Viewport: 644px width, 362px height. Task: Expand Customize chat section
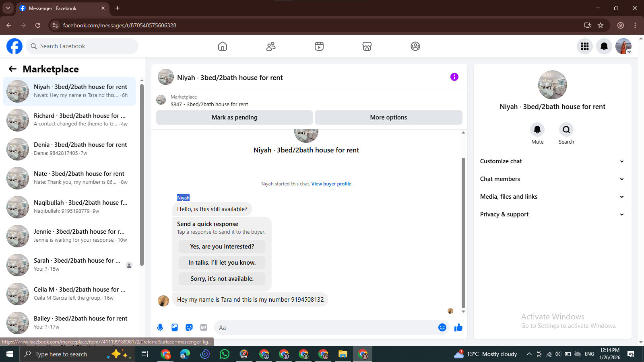click(552, 161)
